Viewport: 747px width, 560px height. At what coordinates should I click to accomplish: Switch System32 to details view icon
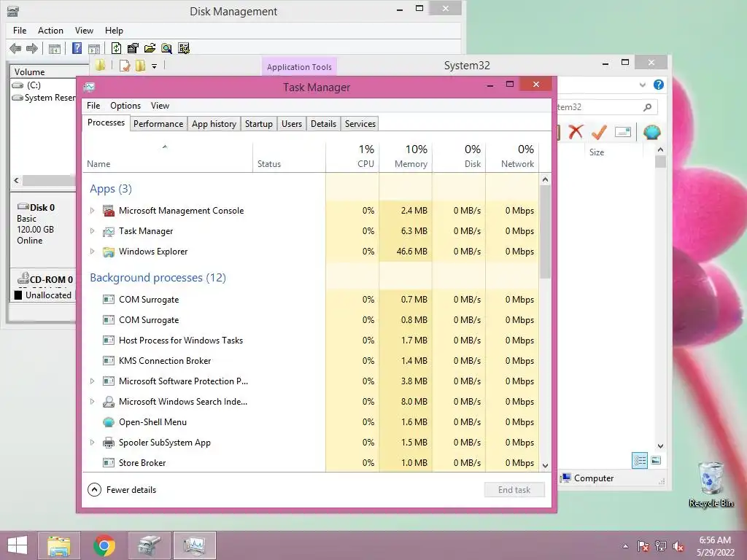coord(640,461)
